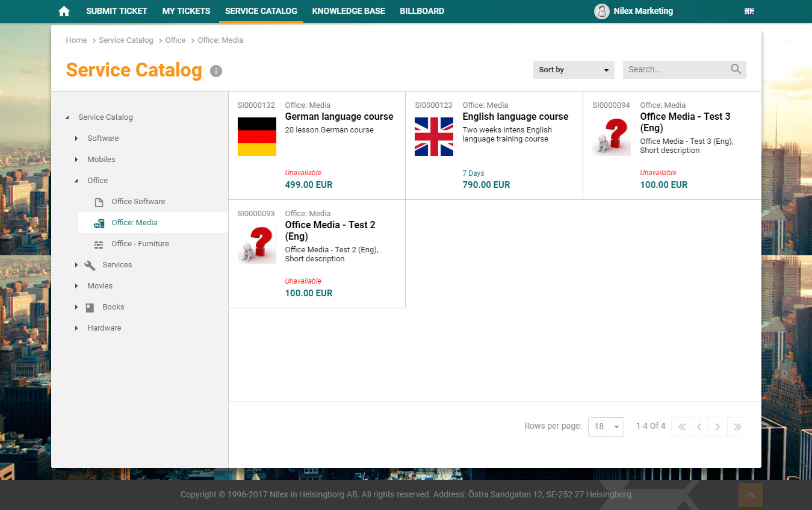Go to previous results page
This screenshot has height=510, width=812.
coord(699,427)
